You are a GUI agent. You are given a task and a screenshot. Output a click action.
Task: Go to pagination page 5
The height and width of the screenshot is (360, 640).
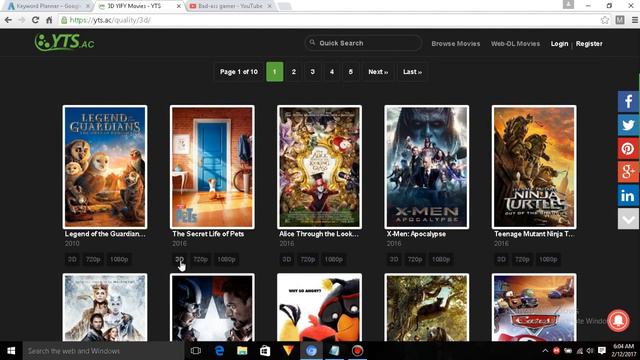tap(351, 72)
